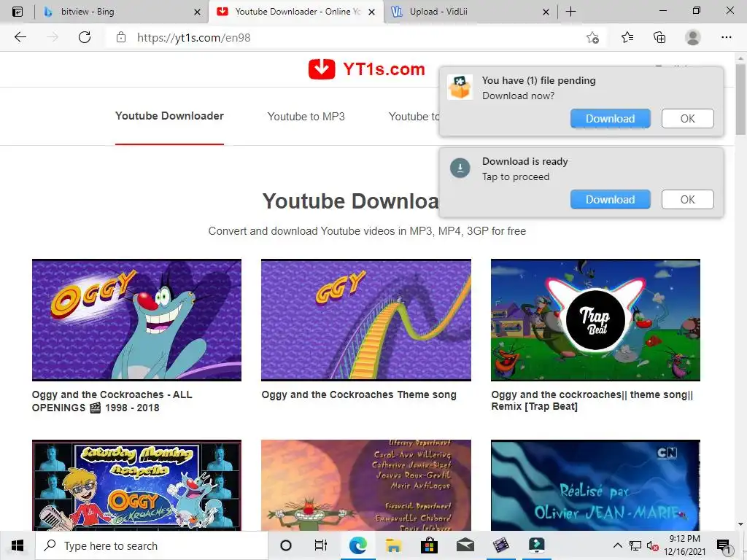Click the network icon in system tray
This screenshot has height=560, width=747.
pyautogui.click(x=635, y=545)
